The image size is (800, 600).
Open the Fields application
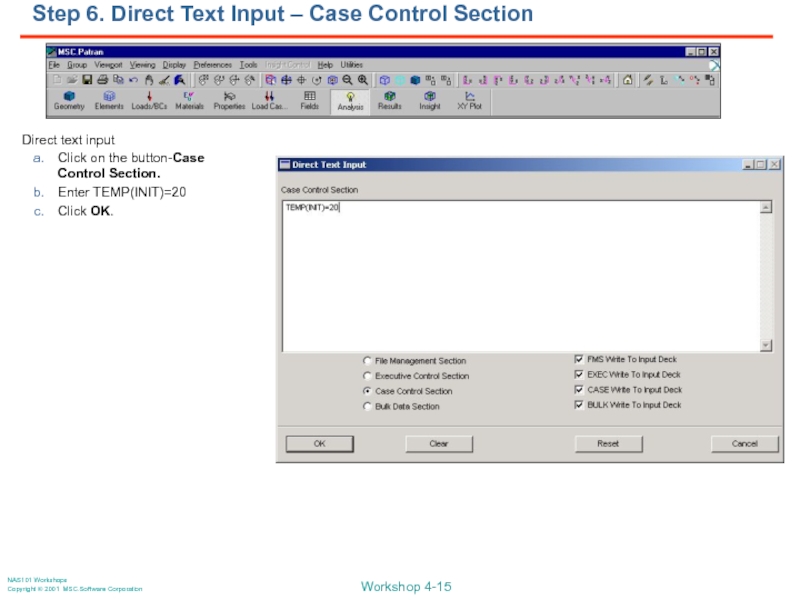(x=310, y=101)
